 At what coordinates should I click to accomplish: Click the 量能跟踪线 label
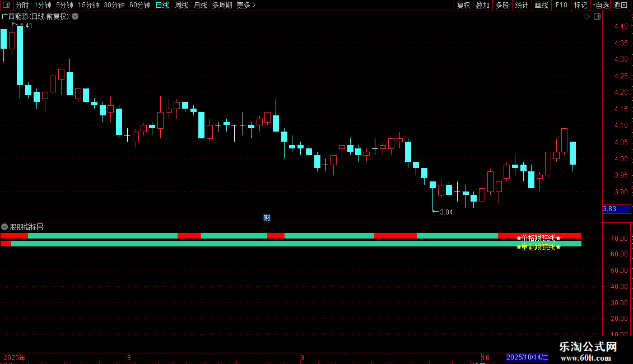(538, 247)
